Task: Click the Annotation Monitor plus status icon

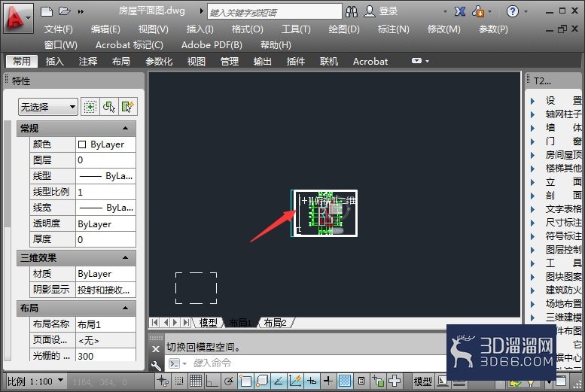Action: tap(394, 381)
